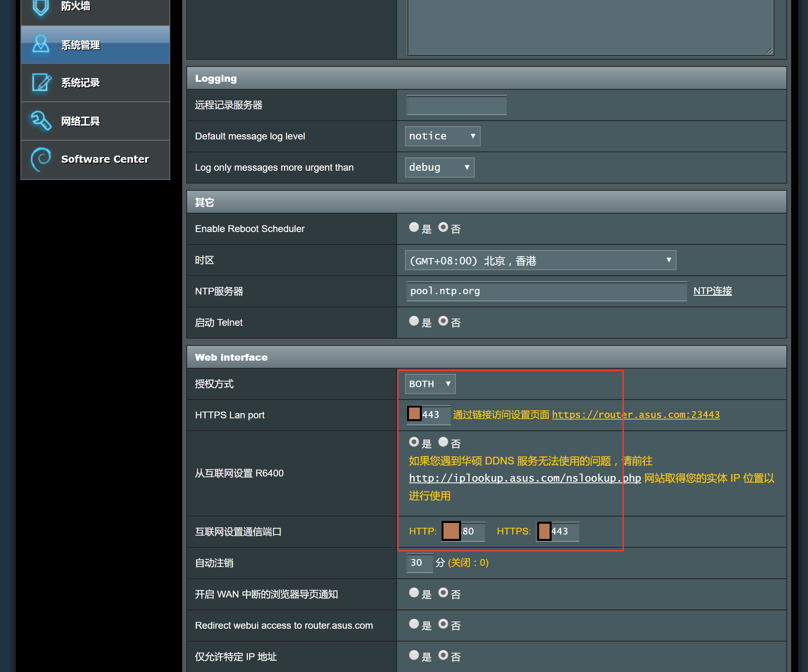Image resolution: width=808 pixels, height=672 pixels.
Task: Click the NTP服务器 pool.ntp.org field
Action: coord(546,291)
